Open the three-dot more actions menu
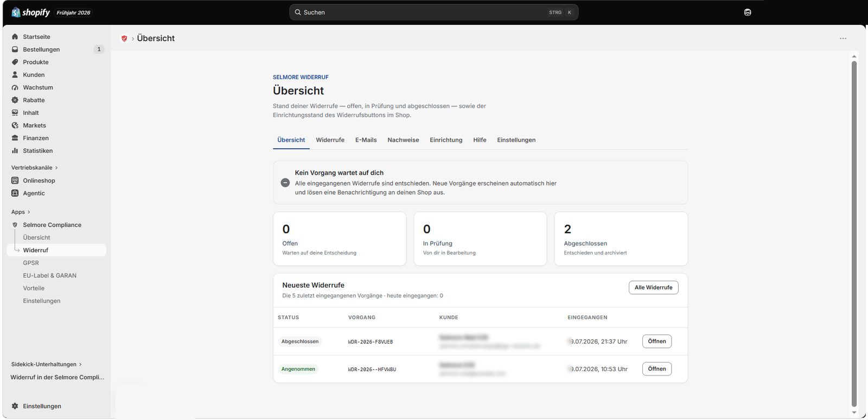868x420 pixels. pos(843,39)
